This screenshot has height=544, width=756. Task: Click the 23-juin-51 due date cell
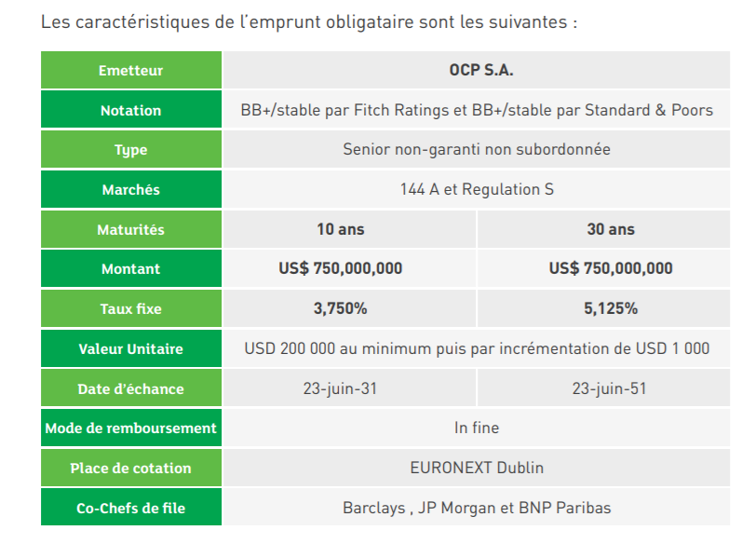(x=610, y=388)
